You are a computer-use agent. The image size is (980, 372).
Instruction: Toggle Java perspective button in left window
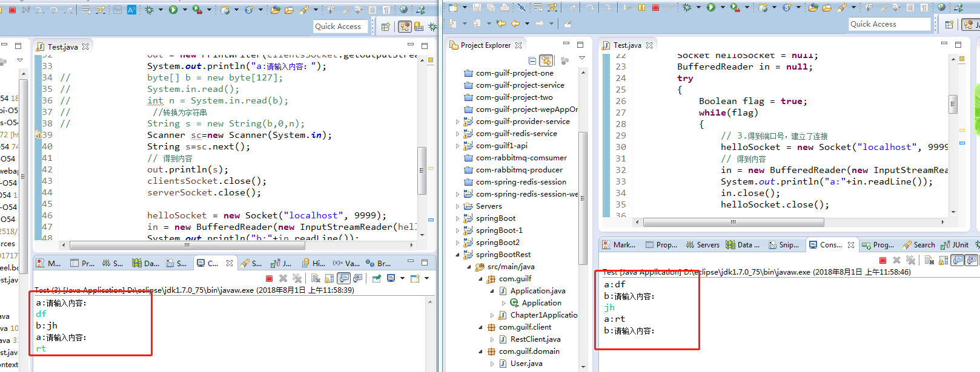(405, 27)
